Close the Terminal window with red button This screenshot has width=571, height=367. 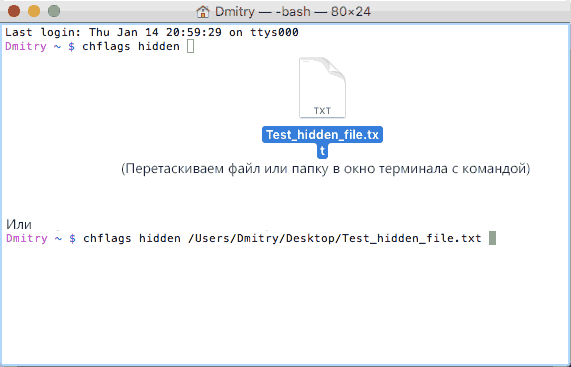14,11
